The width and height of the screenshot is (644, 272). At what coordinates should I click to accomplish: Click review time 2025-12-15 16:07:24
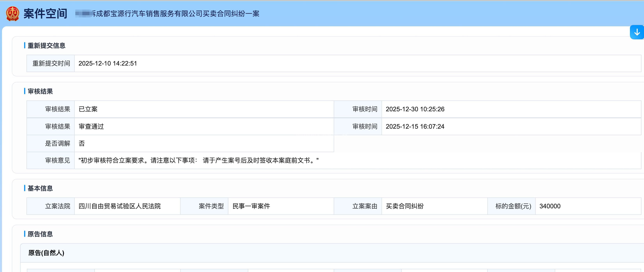click(415, 126)
